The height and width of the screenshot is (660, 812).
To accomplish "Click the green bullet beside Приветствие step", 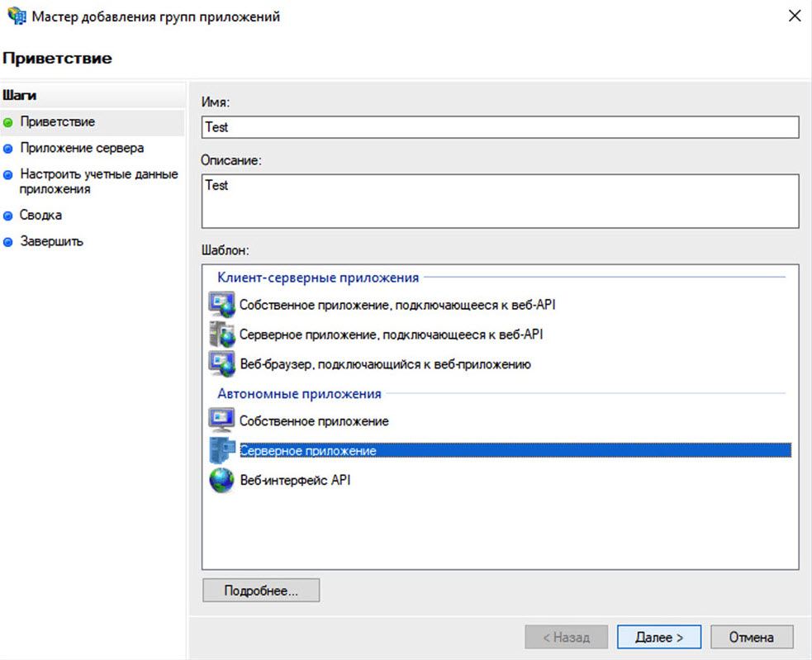I will pos(8,122).
